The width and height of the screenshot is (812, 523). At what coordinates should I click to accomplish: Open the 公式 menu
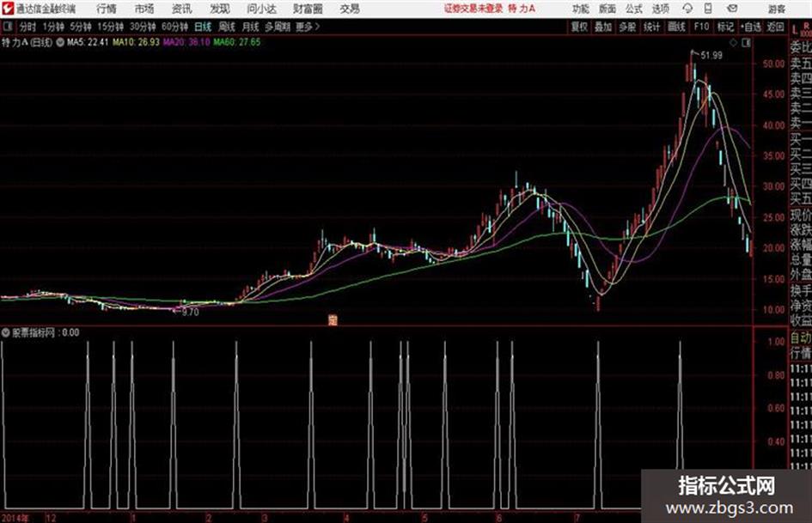click(634, 9)
